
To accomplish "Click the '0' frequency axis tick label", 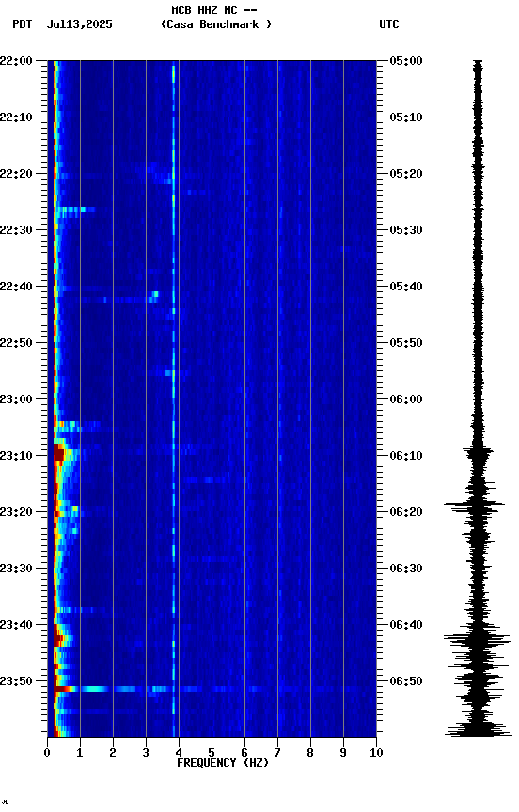I will pos(47,753).
